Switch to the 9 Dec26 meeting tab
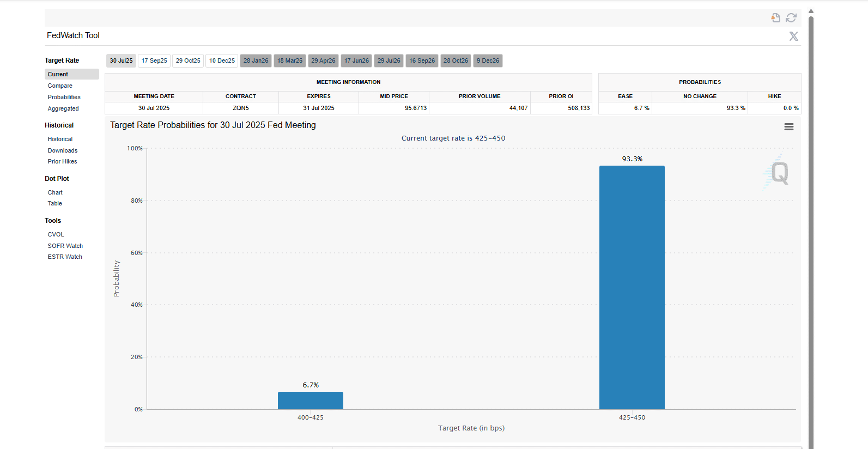868x449 pixels. click(488, 60)
